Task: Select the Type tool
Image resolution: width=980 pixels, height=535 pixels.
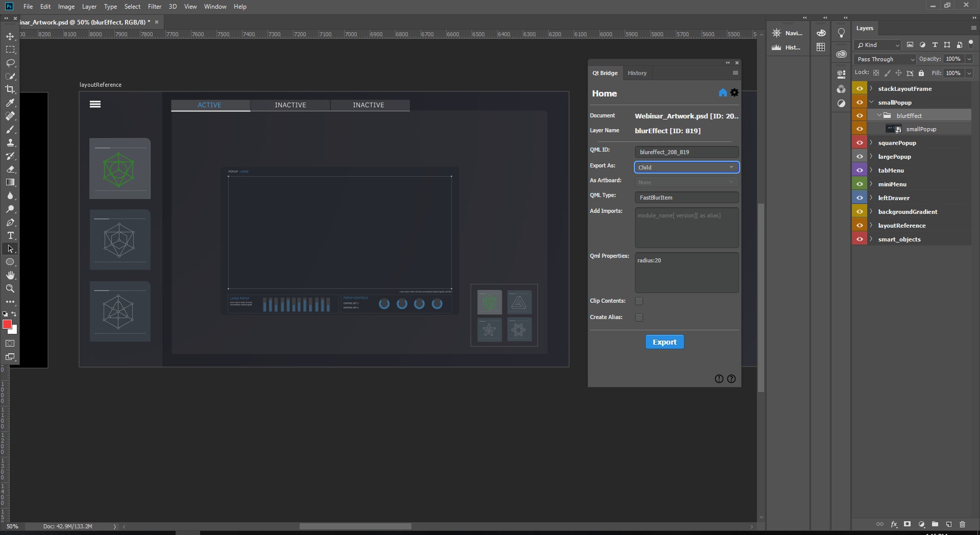Action: point(10,236)
